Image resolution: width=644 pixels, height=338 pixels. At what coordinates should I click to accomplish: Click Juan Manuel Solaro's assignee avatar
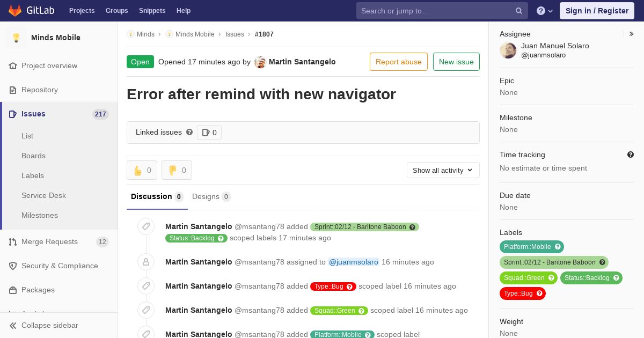pos(508,50)
